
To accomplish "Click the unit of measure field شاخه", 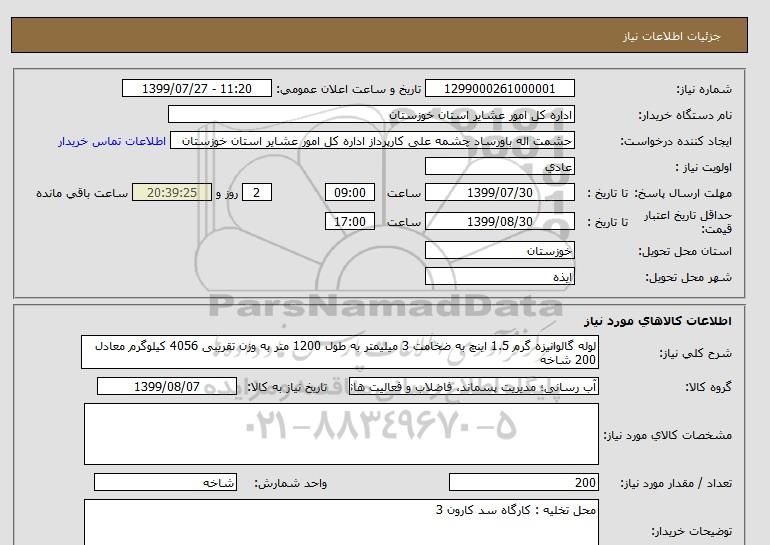I will [165, 482].
